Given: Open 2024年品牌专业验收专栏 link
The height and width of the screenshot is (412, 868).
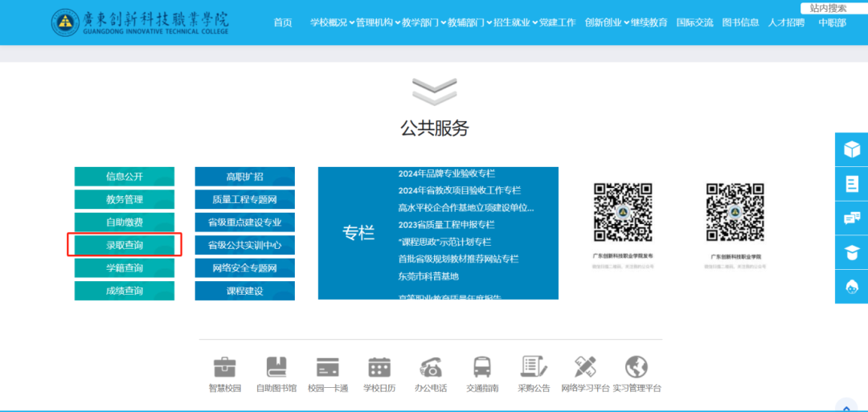Looking at the screenshot, I should (x=446, y=173).
